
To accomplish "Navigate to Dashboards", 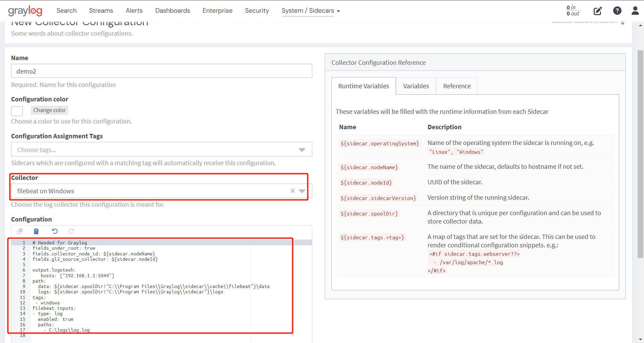I will (x=172, y=11).
